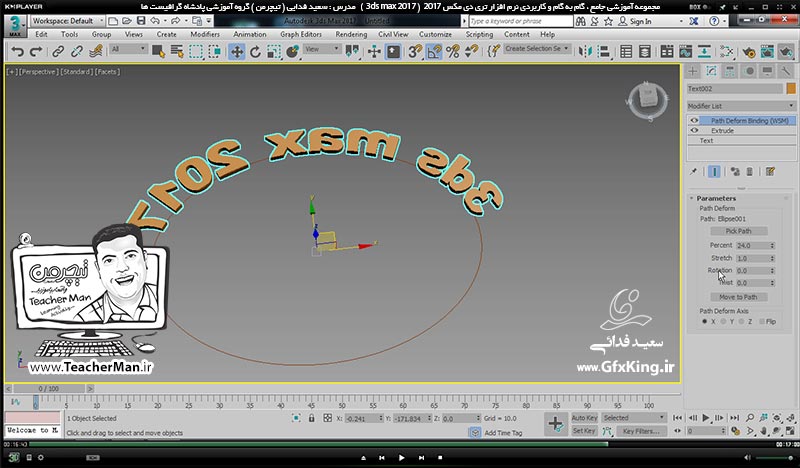Open the Modifiers menu
Image resolution: width=800 pixels, height=468 pixels.
[x=205, y=34]
